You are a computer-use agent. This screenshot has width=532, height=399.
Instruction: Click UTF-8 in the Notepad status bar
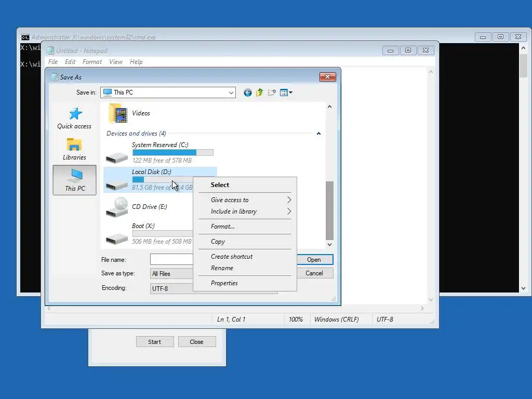385,320
